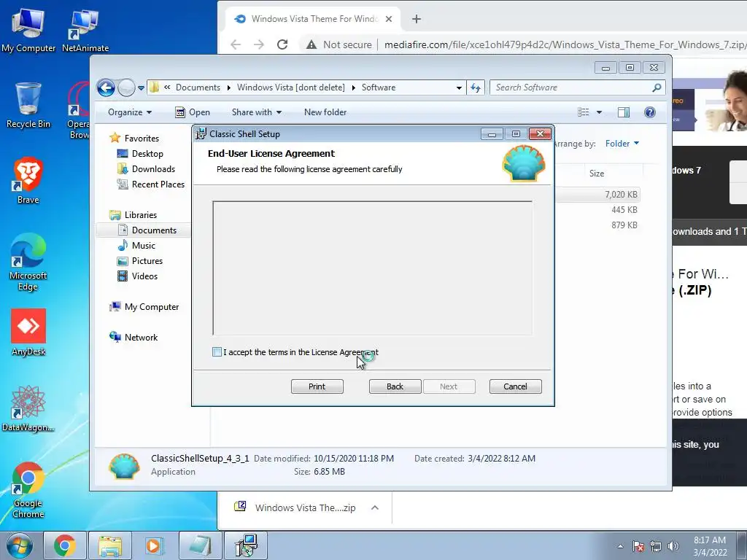Click the mediafire URL address bar
Screen dimensions: 747x560
[x=565, y=44]
